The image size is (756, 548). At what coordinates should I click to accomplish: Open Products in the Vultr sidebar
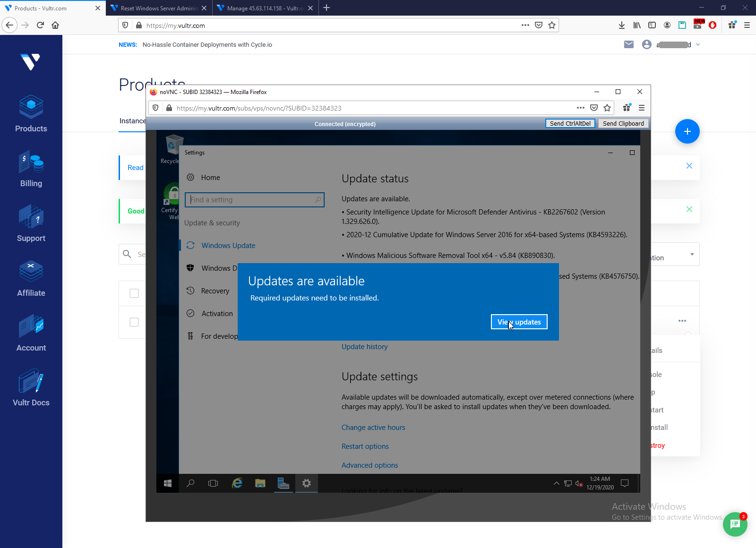point(31,114)
